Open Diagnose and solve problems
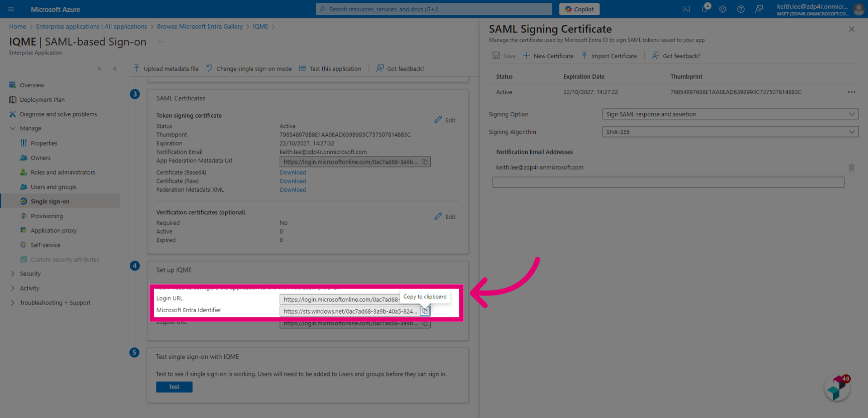This screenshot has width=868, height=418. click(58, 114)
